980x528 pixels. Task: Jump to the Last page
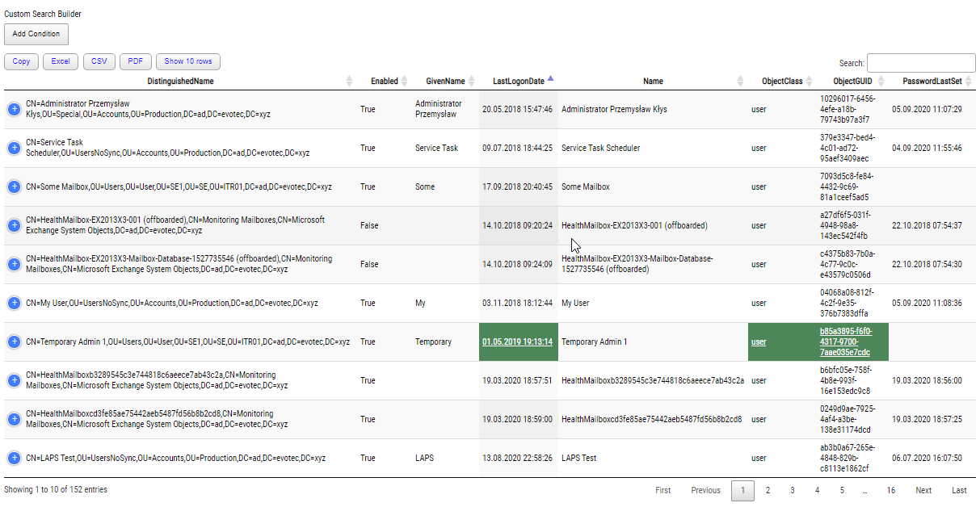[x=959, y=490]
